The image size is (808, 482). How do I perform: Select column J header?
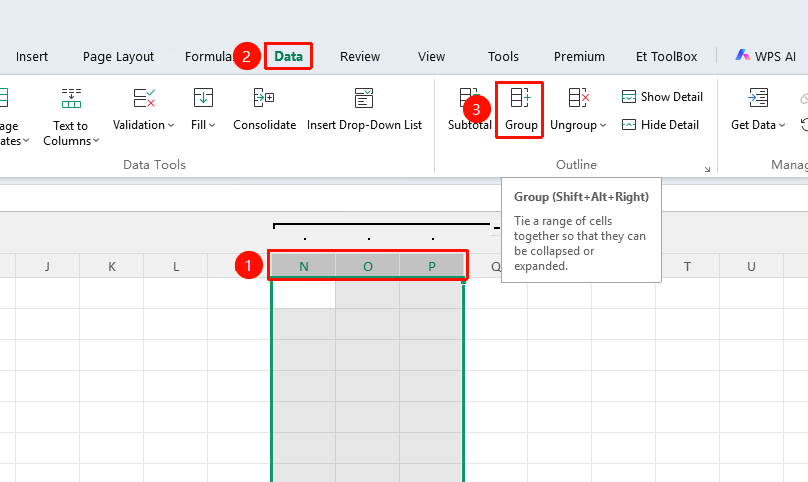tap(47, 266)
